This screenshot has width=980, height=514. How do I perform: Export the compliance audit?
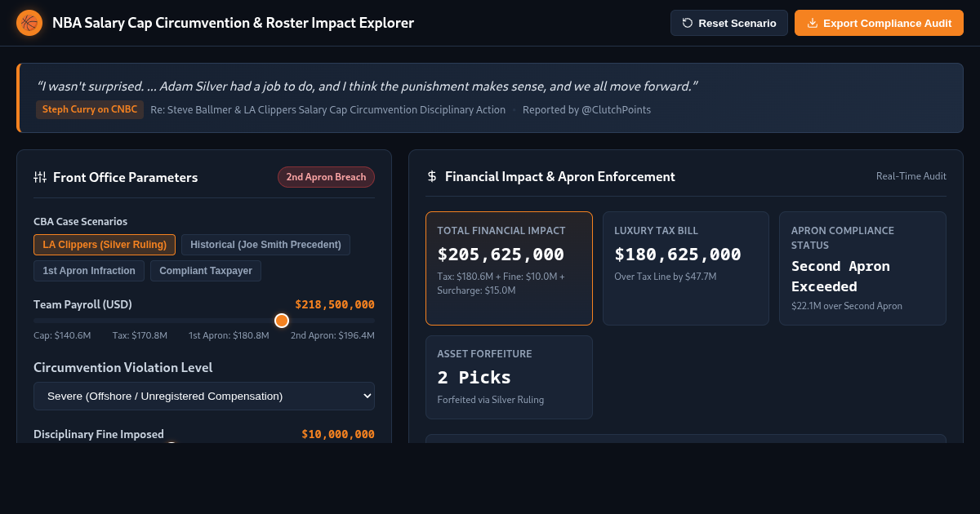tap(879, 23)
